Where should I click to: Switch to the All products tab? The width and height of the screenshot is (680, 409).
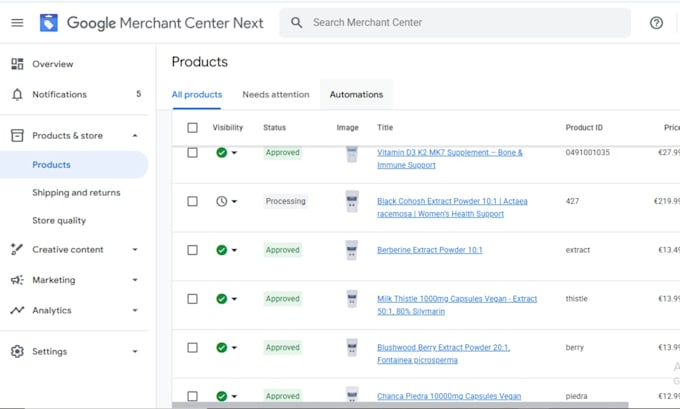[197, 95]
